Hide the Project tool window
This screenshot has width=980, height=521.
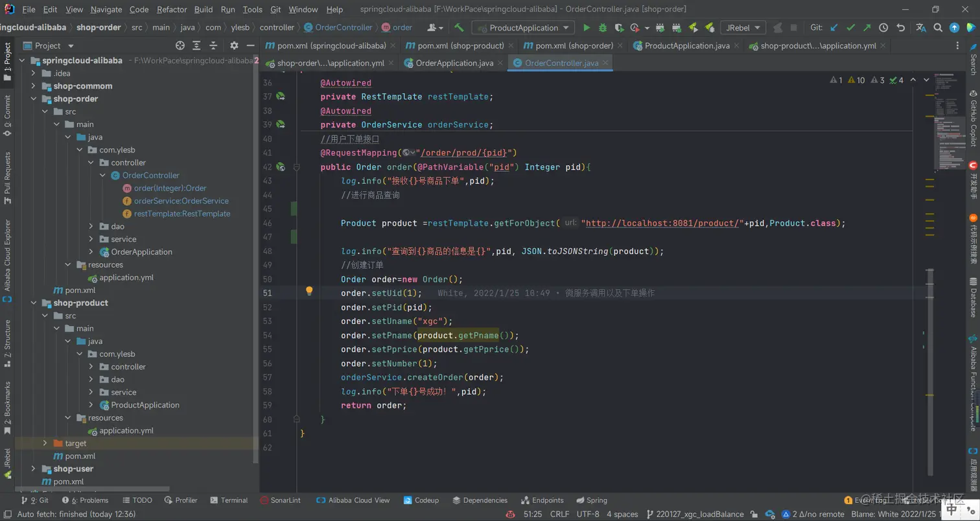click(x=251, y=45)
